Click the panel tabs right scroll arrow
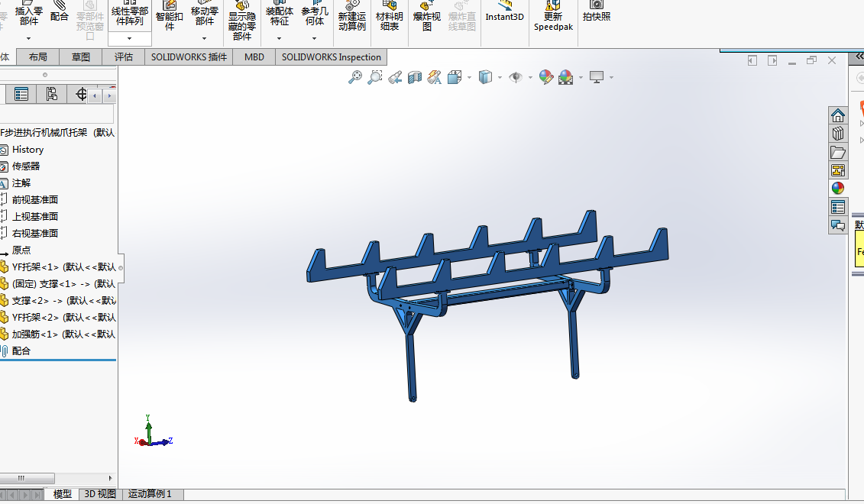Screen dimensions: 864x504 (109, 96)
